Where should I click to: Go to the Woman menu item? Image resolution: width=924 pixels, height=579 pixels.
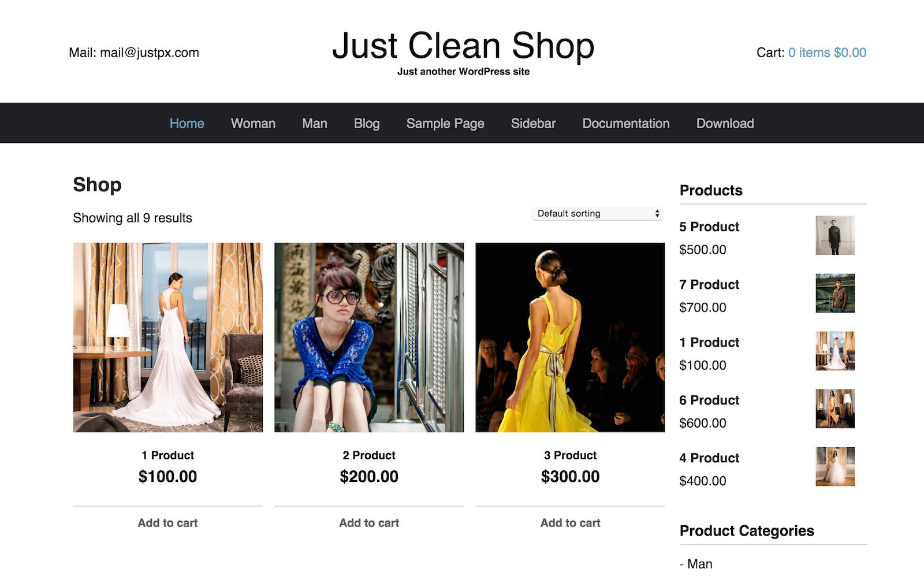tap(253, 123)
